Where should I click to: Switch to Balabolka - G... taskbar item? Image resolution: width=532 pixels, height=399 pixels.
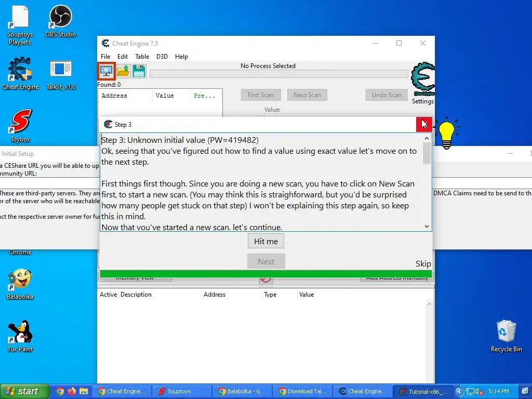(x=242, y=391)
